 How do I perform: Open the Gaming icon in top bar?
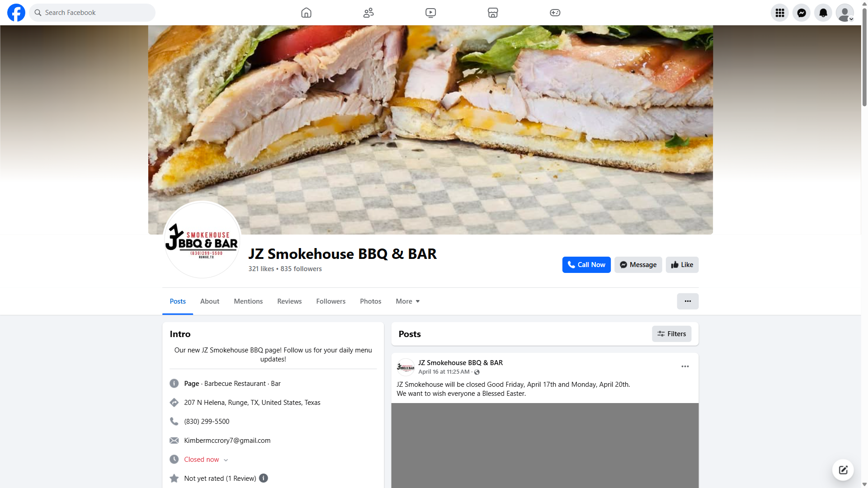(555, 13)
